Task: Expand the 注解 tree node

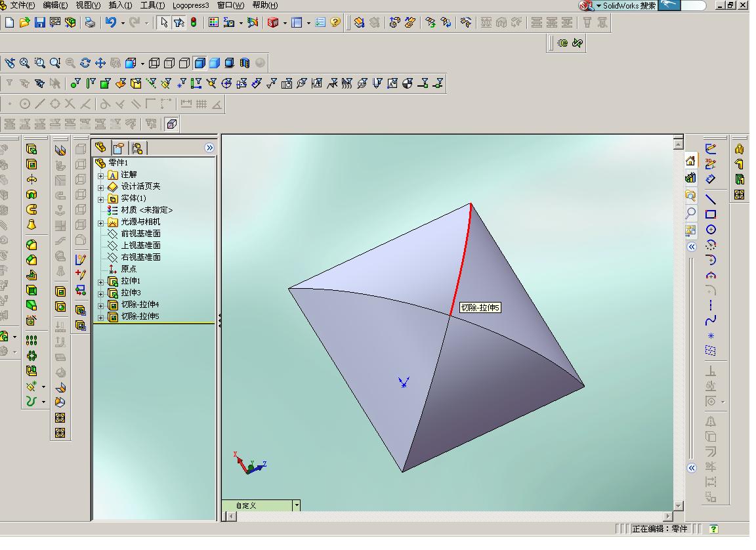Action: (x=101, y=176)
